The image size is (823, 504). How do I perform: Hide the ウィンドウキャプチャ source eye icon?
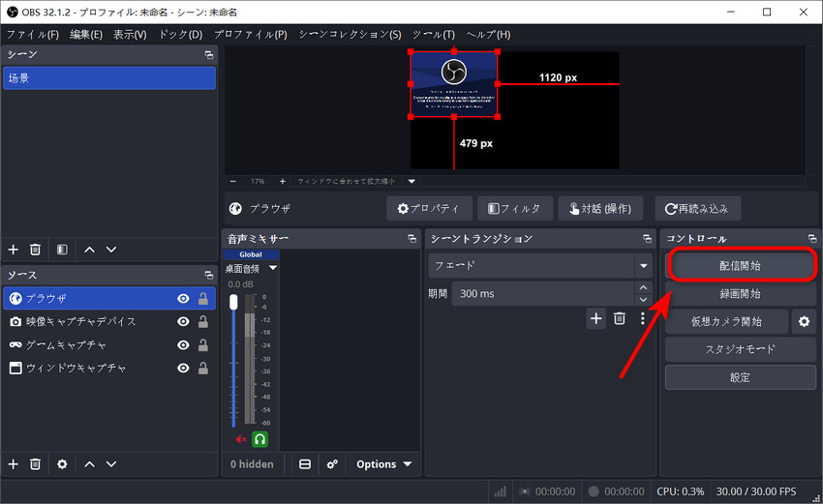(183, 369)
